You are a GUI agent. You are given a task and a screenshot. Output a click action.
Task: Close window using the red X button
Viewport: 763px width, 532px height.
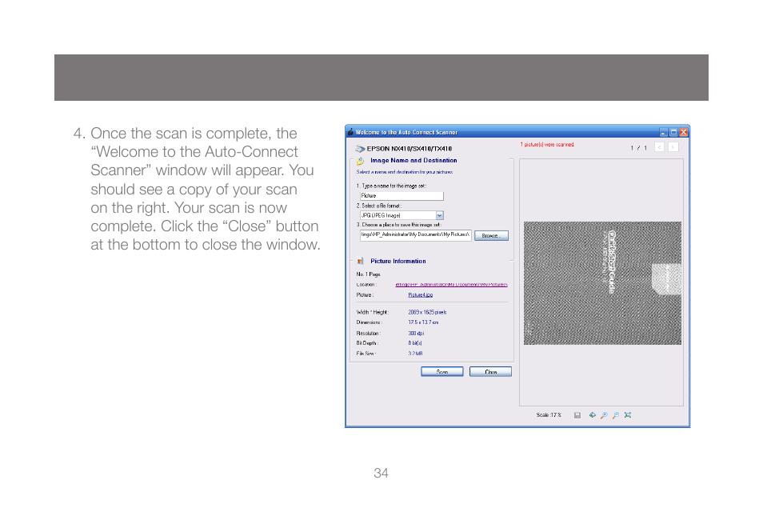point(684,132)
